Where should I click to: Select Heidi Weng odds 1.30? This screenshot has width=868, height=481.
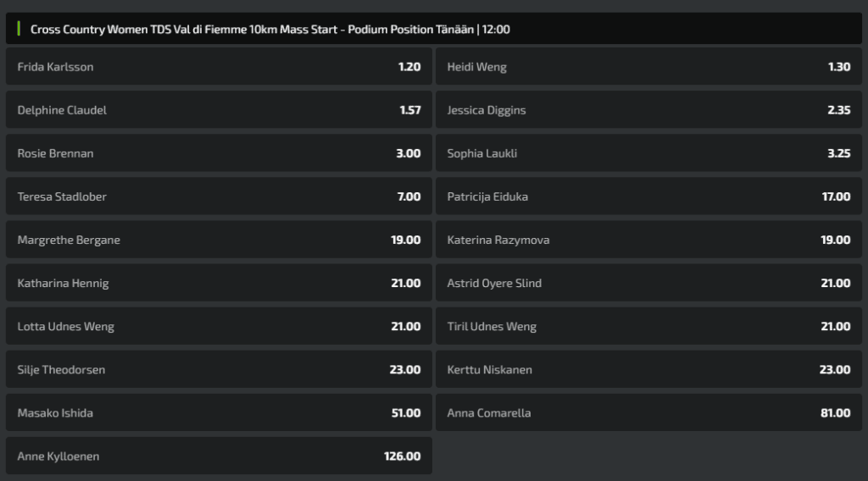pyautogui.click(x=648, y=66)
